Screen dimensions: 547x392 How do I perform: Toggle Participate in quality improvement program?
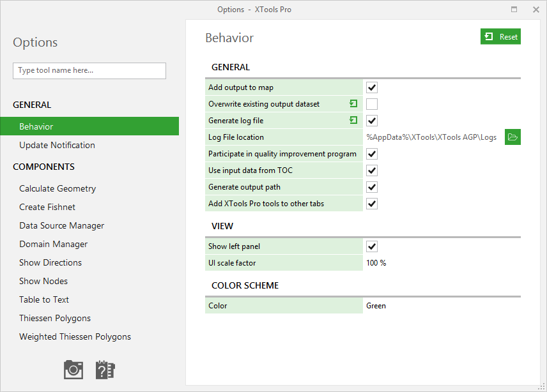pyautogui.click(x=372, y=154)
